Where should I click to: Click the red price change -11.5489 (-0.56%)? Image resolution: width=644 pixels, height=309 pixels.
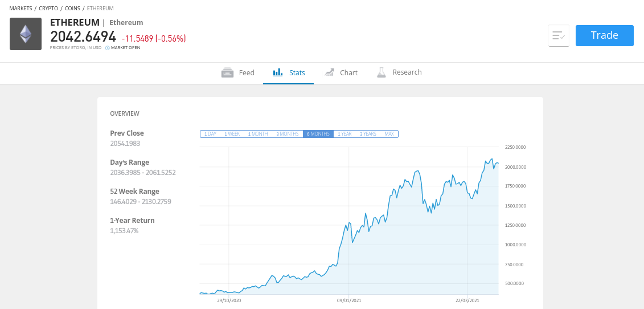154,39
